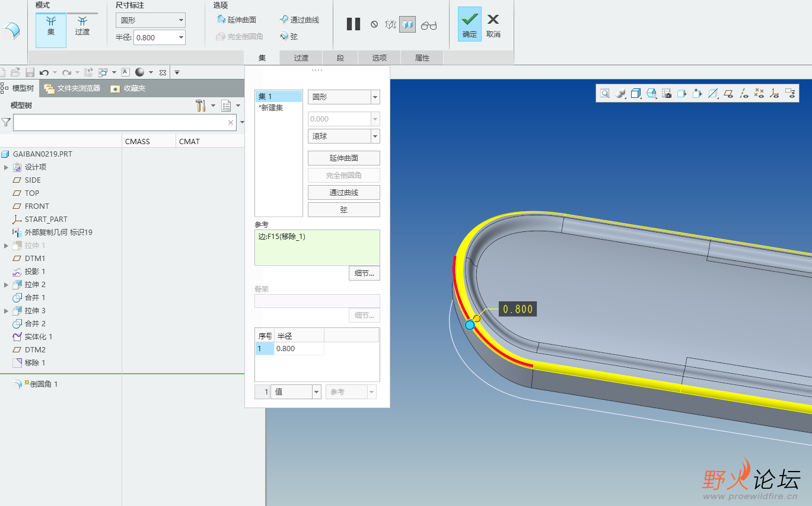Open quick access toolbar customize arrow

[x=177, y=72]
